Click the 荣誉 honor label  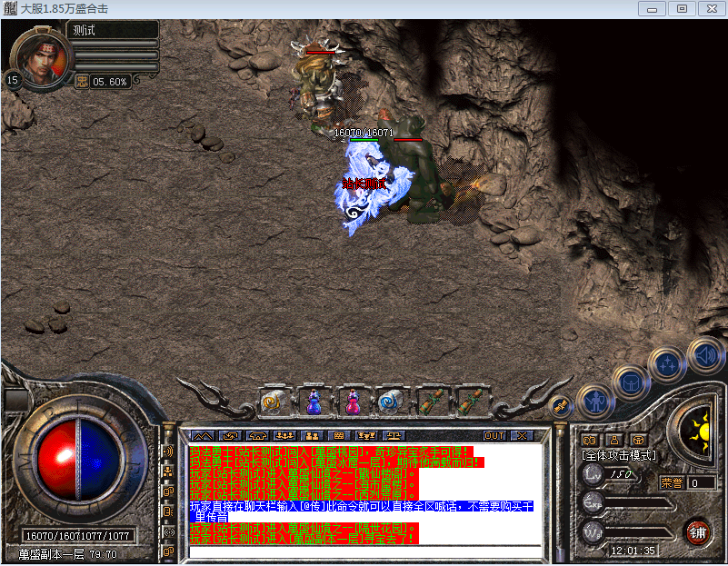pyautogui.click(x=672, y=483)
